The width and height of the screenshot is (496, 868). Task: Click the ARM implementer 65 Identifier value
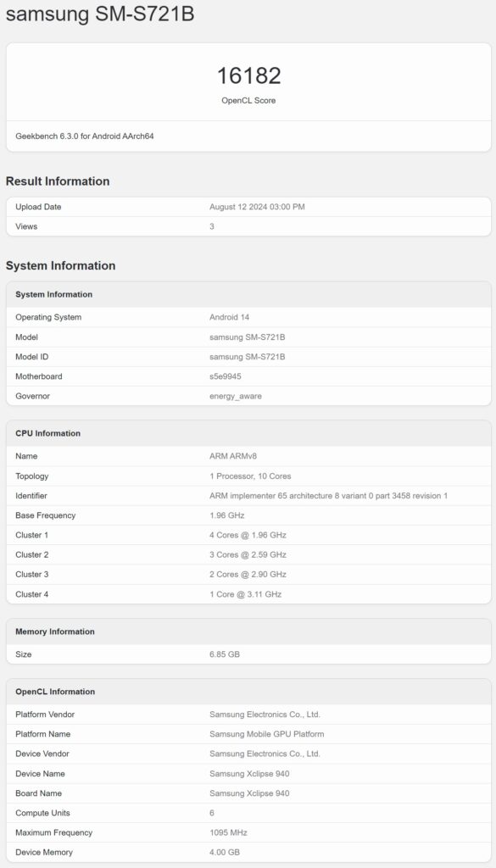coord(329,496)
